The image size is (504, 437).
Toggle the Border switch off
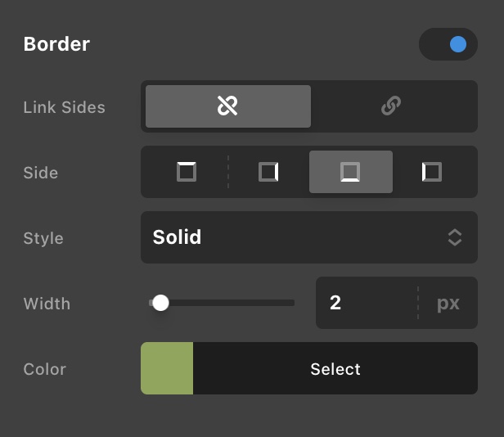click(x=448, y=44)
